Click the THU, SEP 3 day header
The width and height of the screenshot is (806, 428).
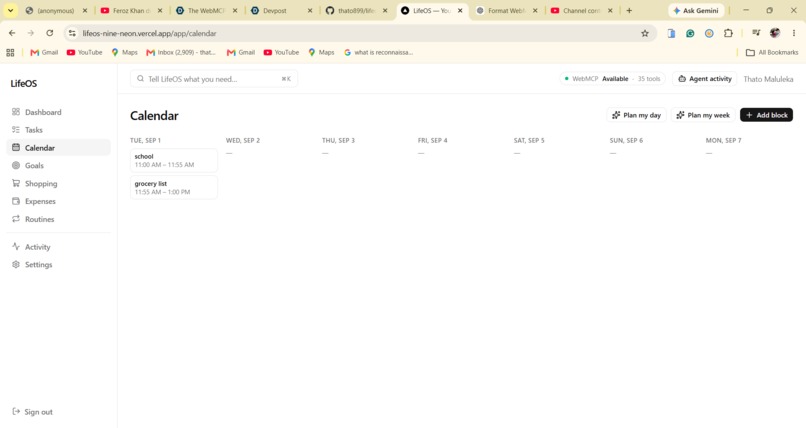pyautogui.click(x=338, y=140)
